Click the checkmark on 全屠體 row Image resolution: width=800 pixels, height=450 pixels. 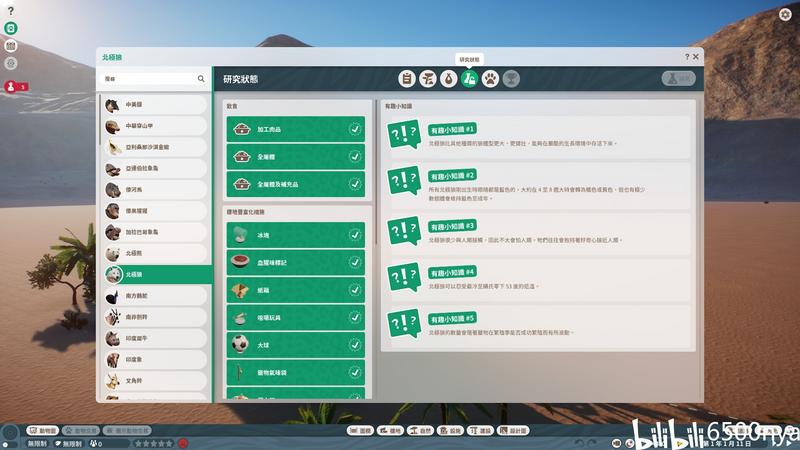(x=355, y=157)
